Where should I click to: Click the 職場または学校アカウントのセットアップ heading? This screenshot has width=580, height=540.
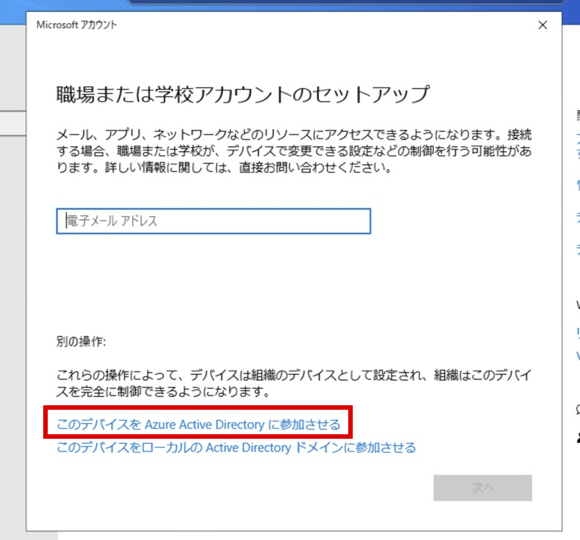pos(243,94)
